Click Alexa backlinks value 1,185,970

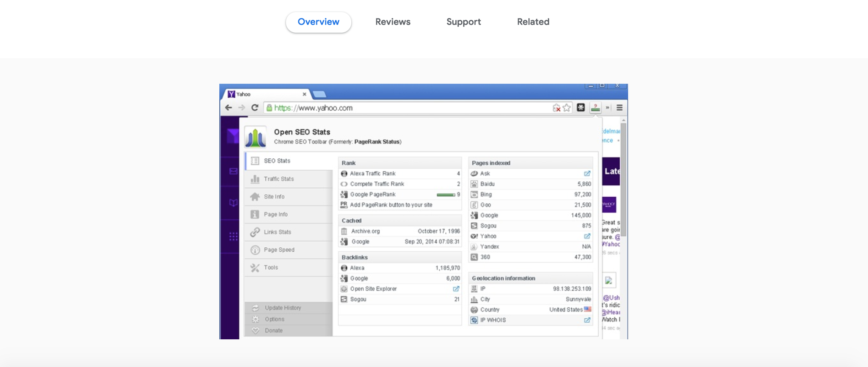(x=447, y=268)
